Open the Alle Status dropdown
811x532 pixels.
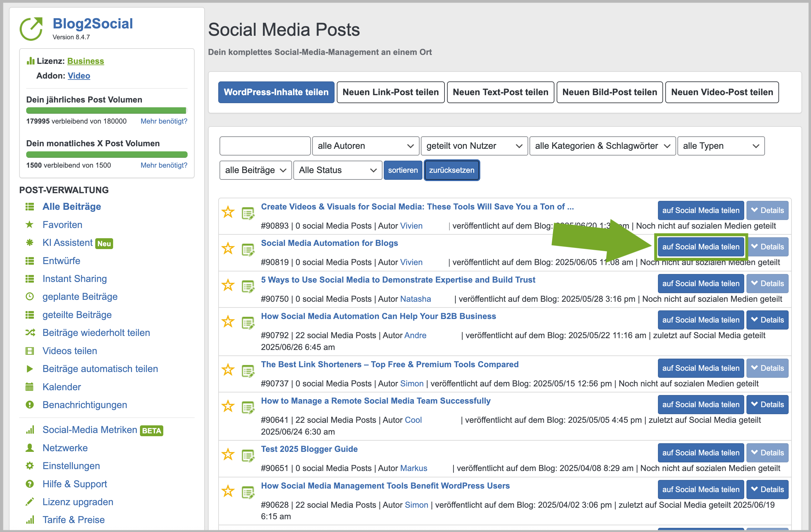click(x=337, y=170)
